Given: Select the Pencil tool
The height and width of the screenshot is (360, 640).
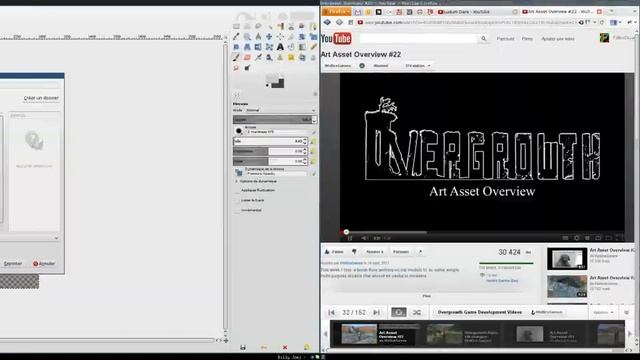Looking at the screenshot, I should click(x=313, y=47).
